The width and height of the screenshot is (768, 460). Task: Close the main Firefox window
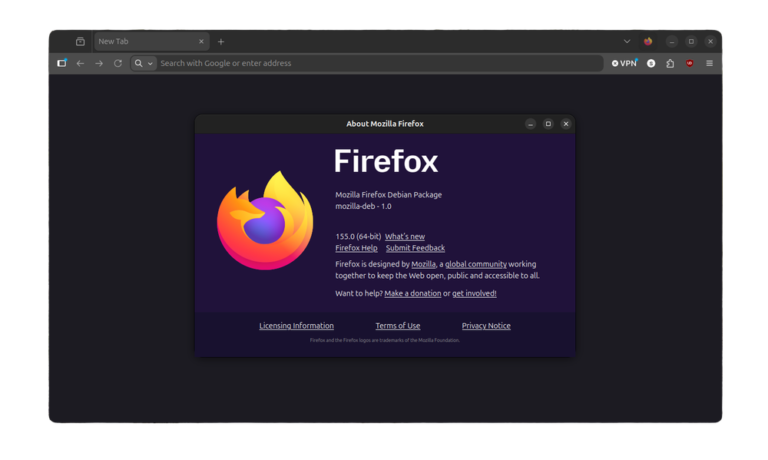[x=711, y=42]
